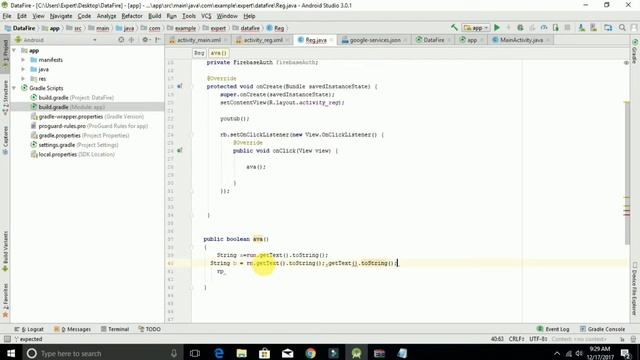Click onCreate override gutter icon

(180, 86)
